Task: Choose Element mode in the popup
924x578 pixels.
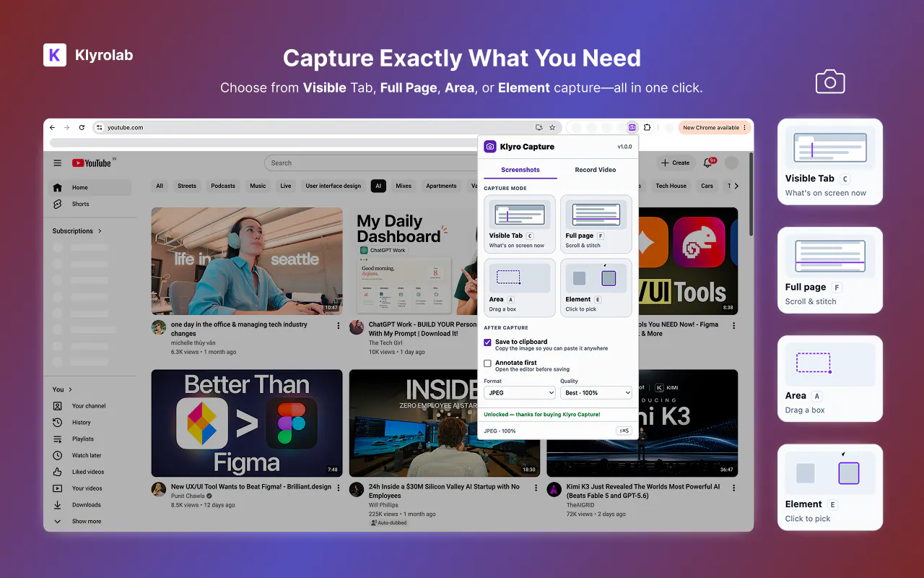Action: pyautogui.click(x=596, y=288)
